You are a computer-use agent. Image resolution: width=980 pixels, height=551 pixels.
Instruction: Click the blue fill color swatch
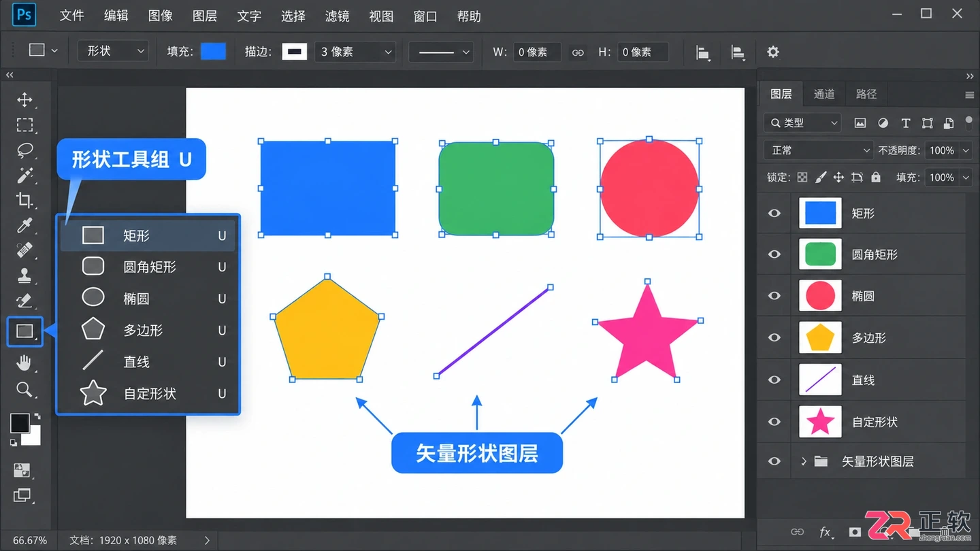(213, 52)
